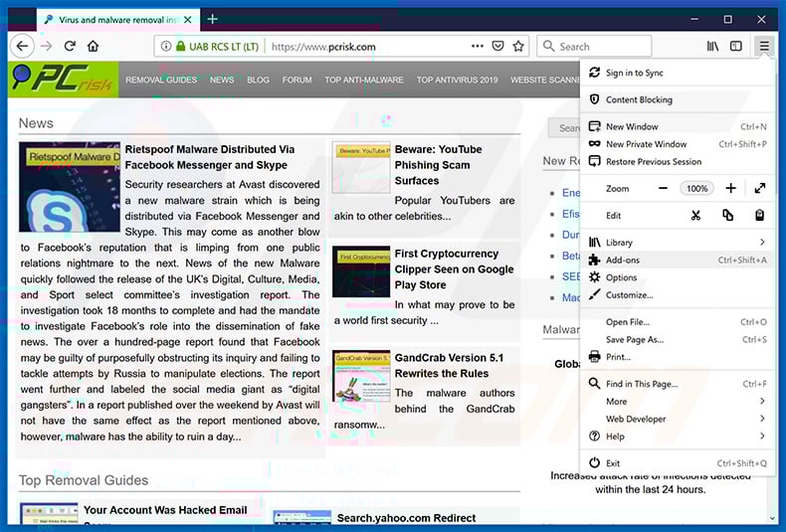Expand the Library submenu
Viewport: 786px width, 532px height.
click(678, 243)
